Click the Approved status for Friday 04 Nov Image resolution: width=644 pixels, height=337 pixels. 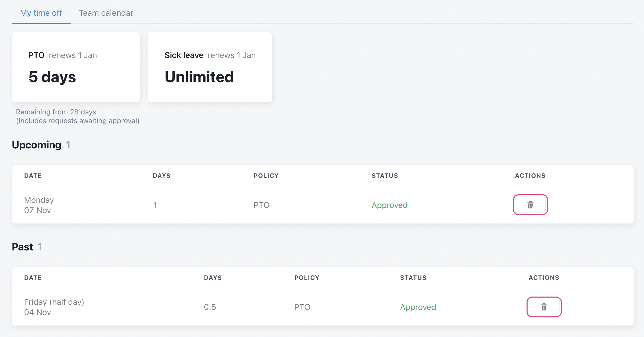(x=418, y=307)
